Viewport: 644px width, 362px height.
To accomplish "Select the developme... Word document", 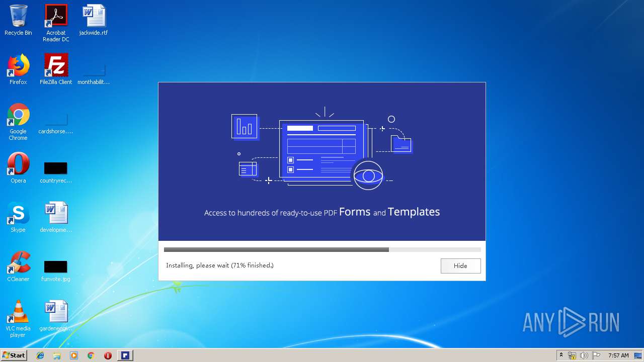I will (56, 217).
